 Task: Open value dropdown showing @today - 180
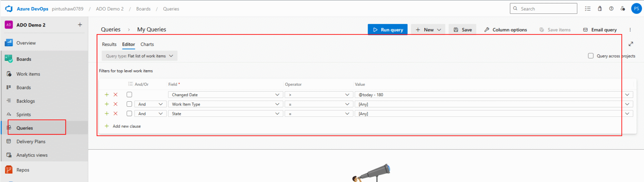(494, 95)
